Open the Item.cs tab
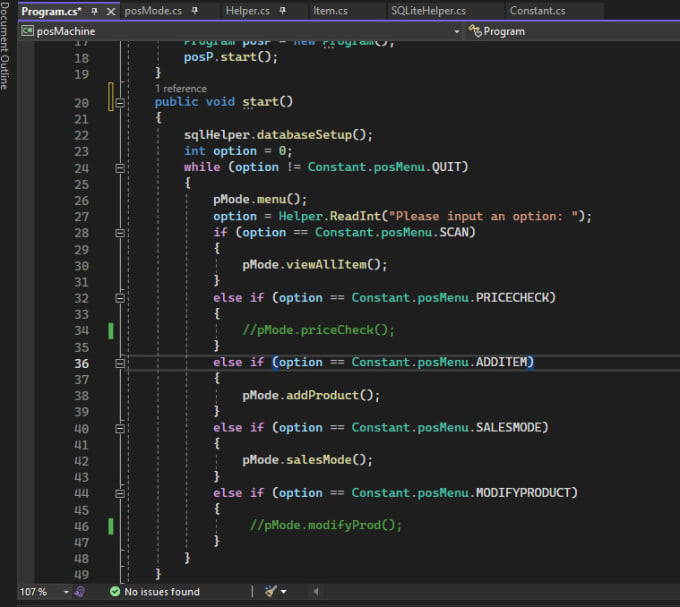 330,11
